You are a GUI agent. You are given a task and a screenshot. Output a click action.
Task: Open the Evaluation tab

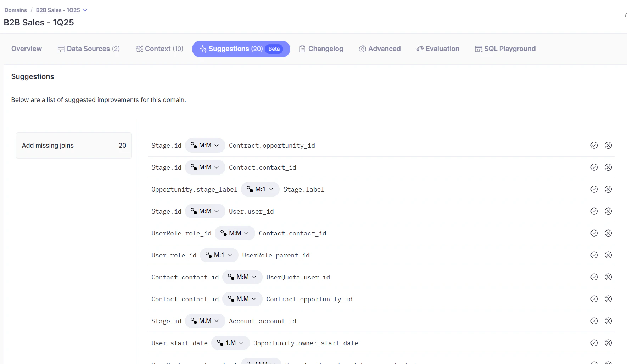point(438,49)
